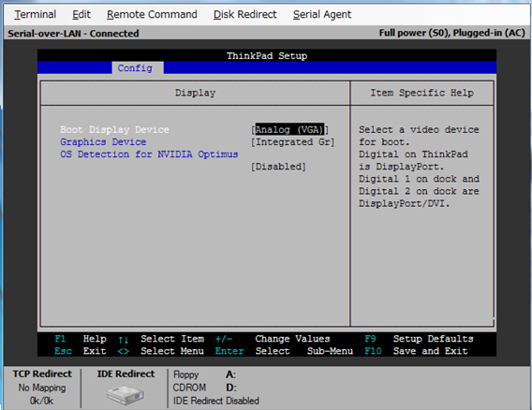Click the 0k/0k transfer counter

coord(42,401)
